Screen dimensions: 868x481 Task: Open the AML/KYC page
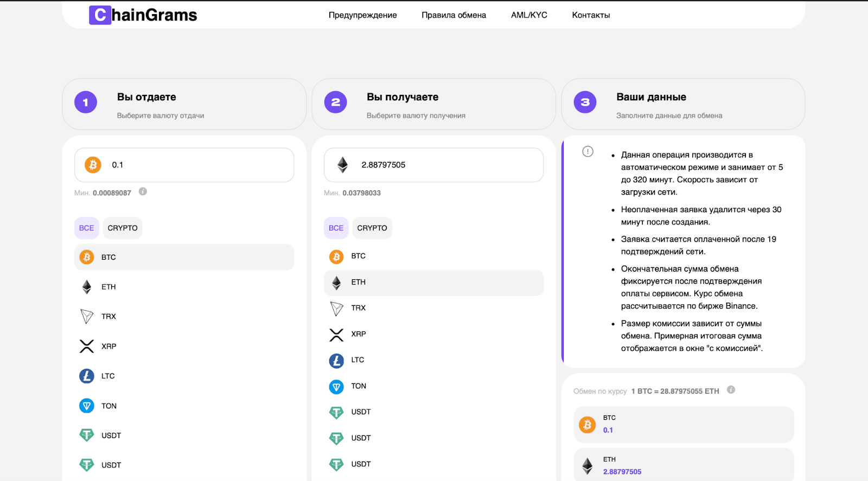tap(529, 15)
